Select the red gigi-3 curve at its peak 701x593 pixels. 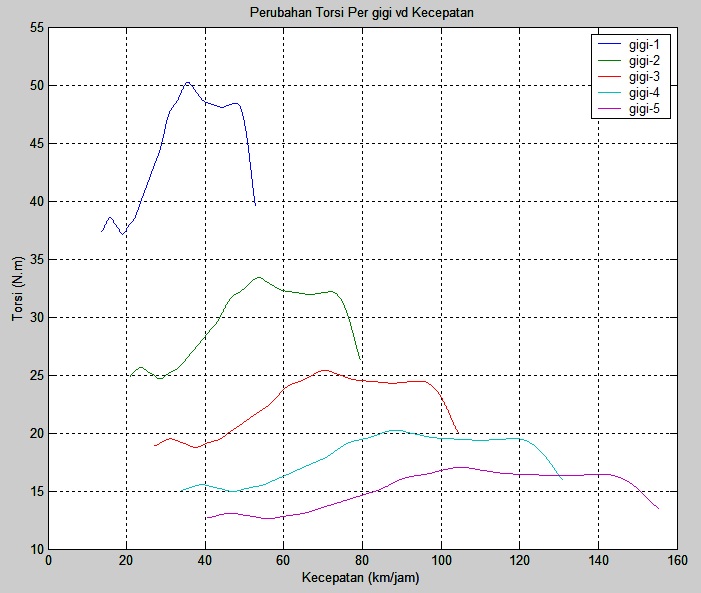pos(324,370)
